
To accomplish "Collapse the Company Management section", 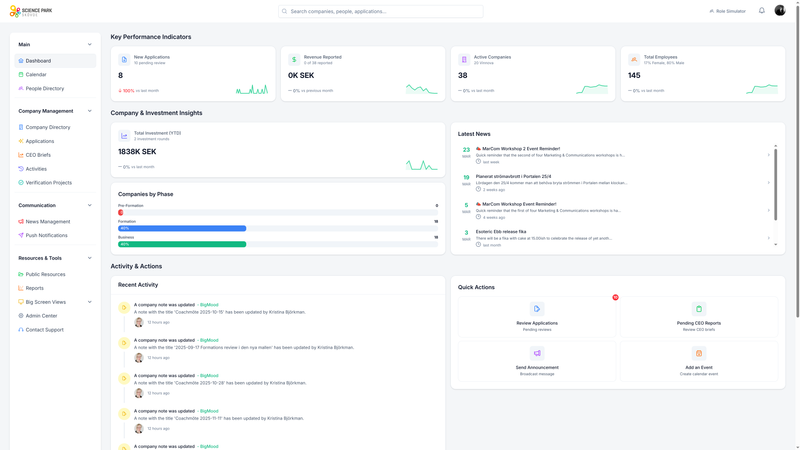I will 89,111.
